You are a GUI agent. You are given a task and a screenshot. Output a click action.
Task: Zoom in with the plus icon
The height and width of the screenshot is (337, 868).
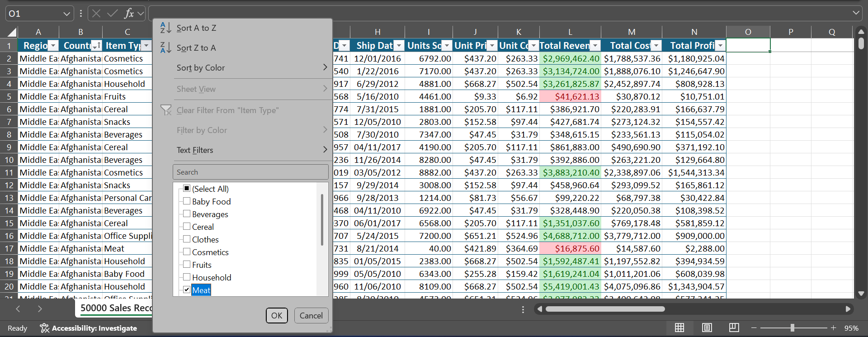coord(833,328)
